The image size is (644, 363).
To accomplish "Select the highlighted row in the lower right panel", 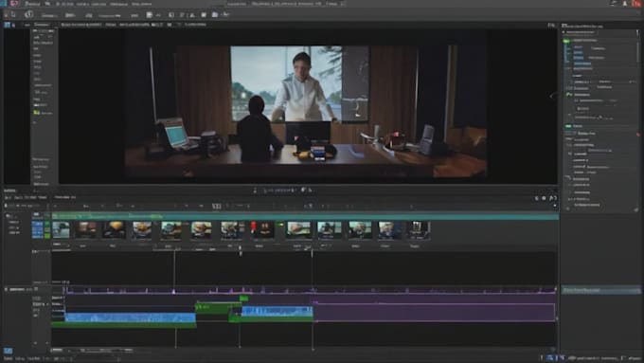I will 600,290.
